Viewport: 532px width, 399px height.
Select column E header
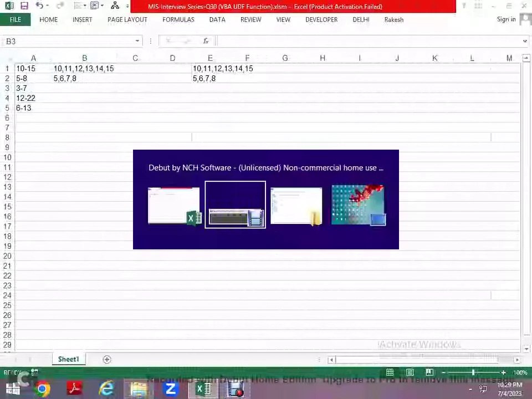click(210, 58)
